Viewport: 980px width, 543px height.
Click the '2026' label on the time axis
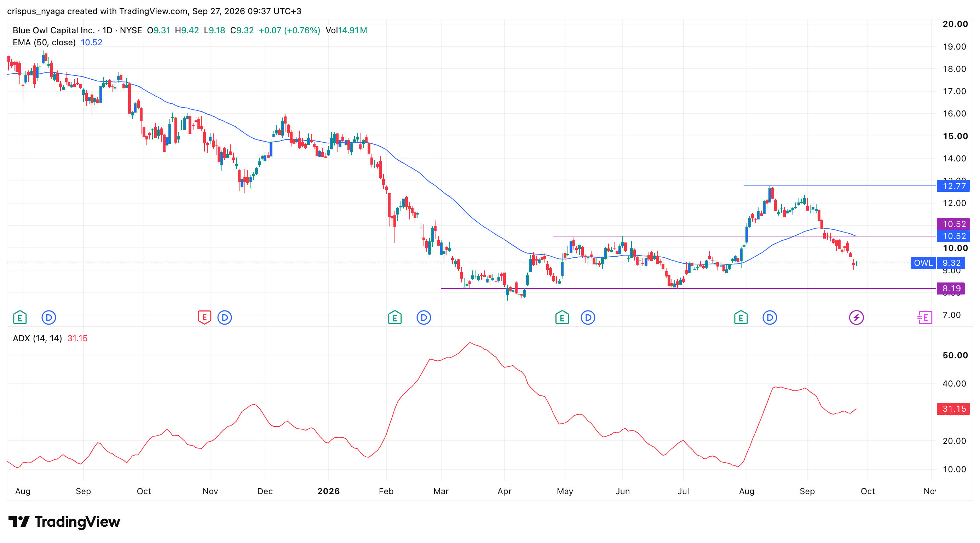tap(329, 491)
